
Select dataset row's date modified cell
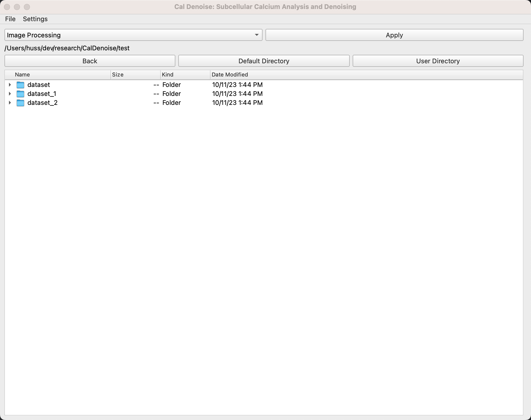pyautogui.click(x=237, y=85)
